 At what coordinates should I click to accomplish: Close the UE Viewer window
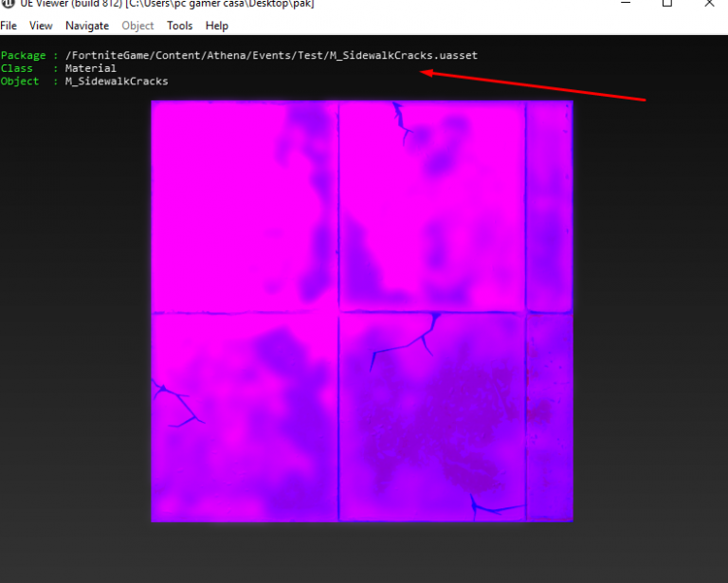coord(711,4)
